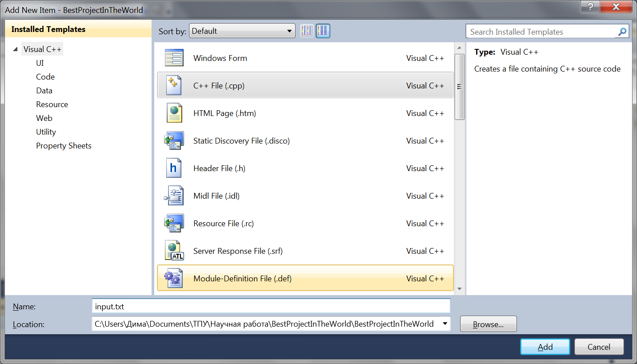Select the Code category
This screenshot has width=637, height=364.
[x=45, y=77]
